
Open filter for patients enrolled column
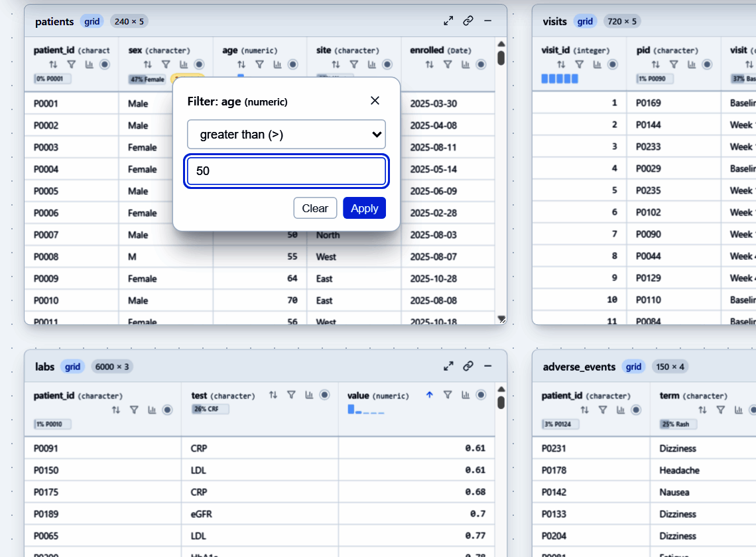448,64
